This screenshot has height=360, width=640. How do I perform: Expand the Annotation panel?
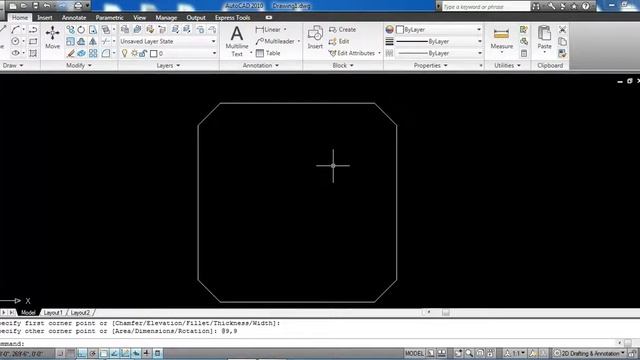260,65
